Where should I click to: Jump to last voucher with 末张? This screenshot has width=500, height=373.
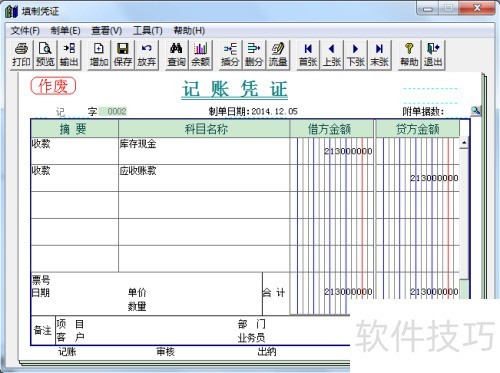click(379, 55)
